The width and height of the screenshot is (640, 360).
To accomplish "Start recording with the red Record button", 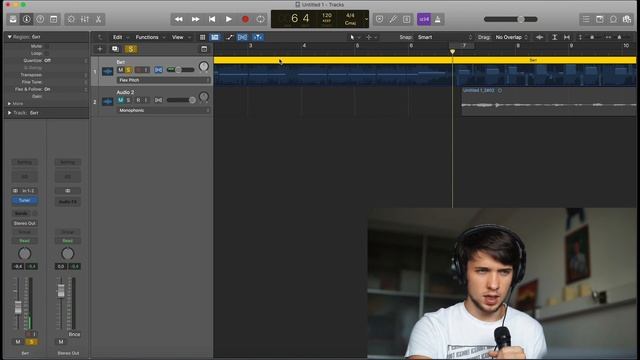I will (x=245, y=19).
